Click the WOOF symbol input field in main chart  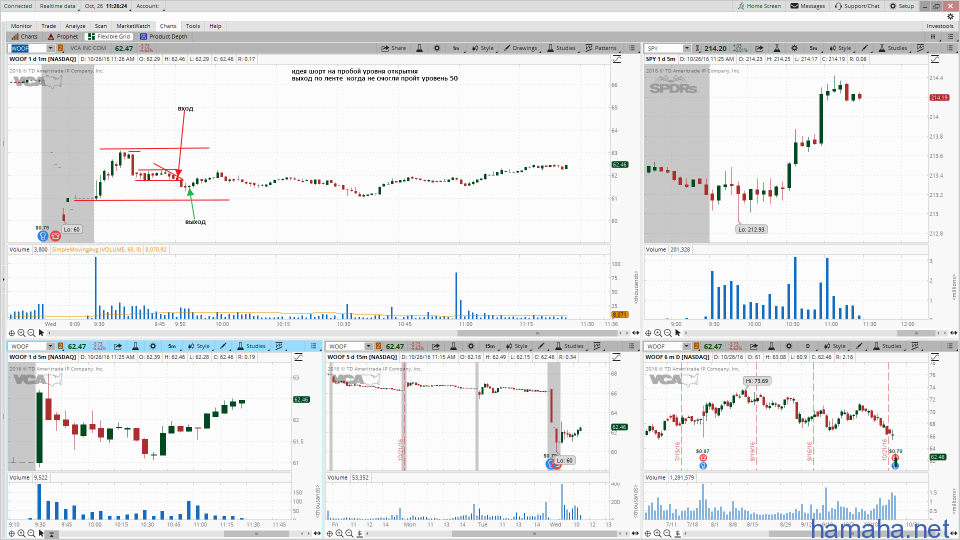pos(28,48)
